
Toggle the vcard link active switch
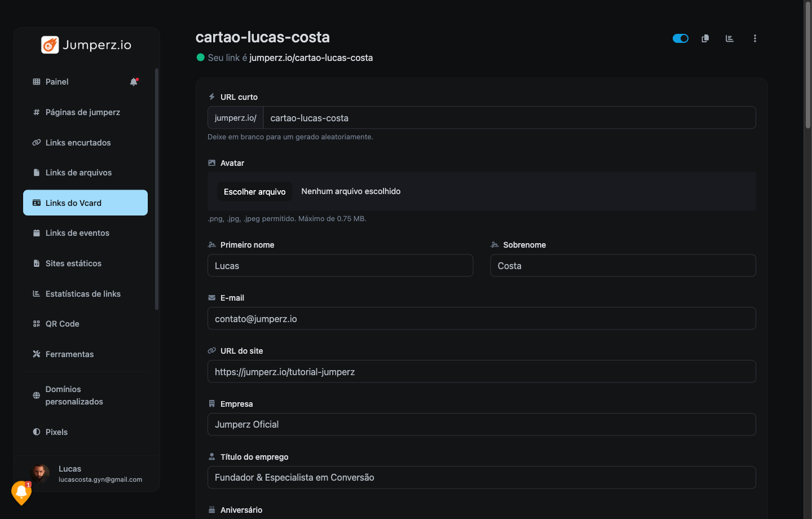pos(681,38)
